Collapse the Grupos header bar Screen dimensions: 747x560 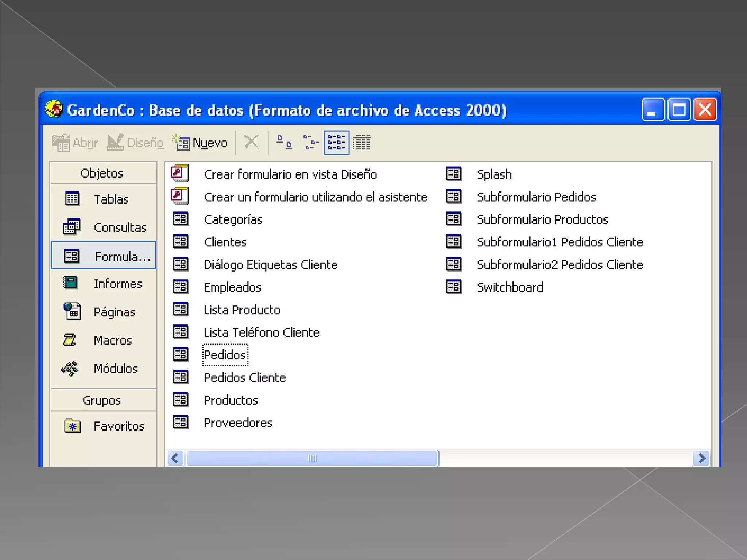tap(102, 400)
